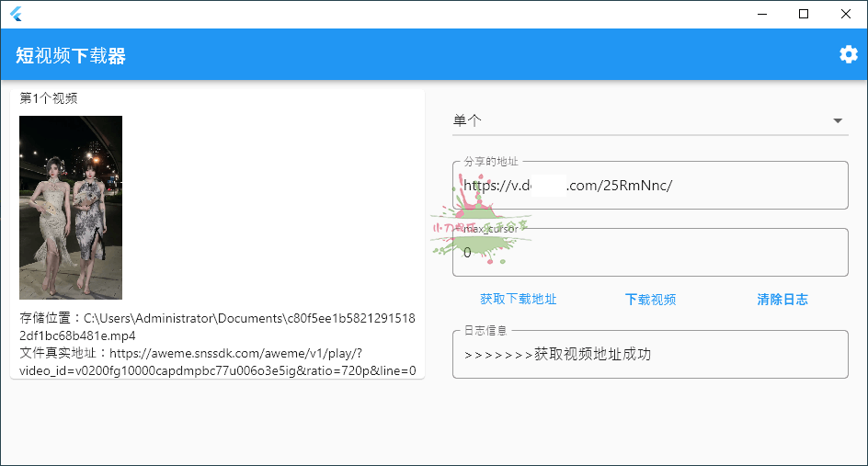Expand the mode dropdown arrow
The width and height of the screenshot is (868, 466).
(x=838, y=120)
